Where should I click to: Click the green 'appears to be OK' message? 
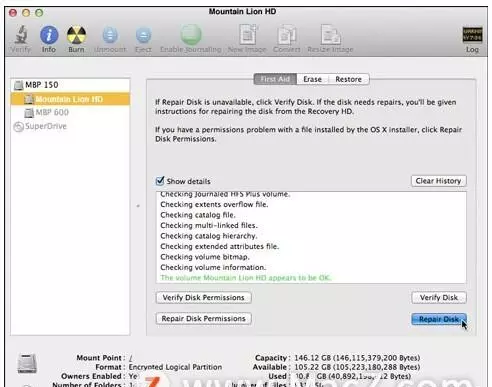246,278
